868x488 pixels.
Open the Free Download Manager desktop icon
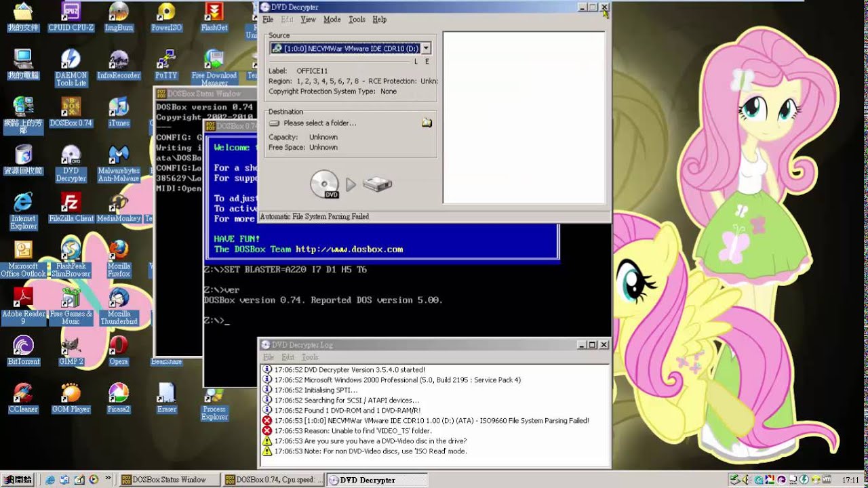point(214,68)
